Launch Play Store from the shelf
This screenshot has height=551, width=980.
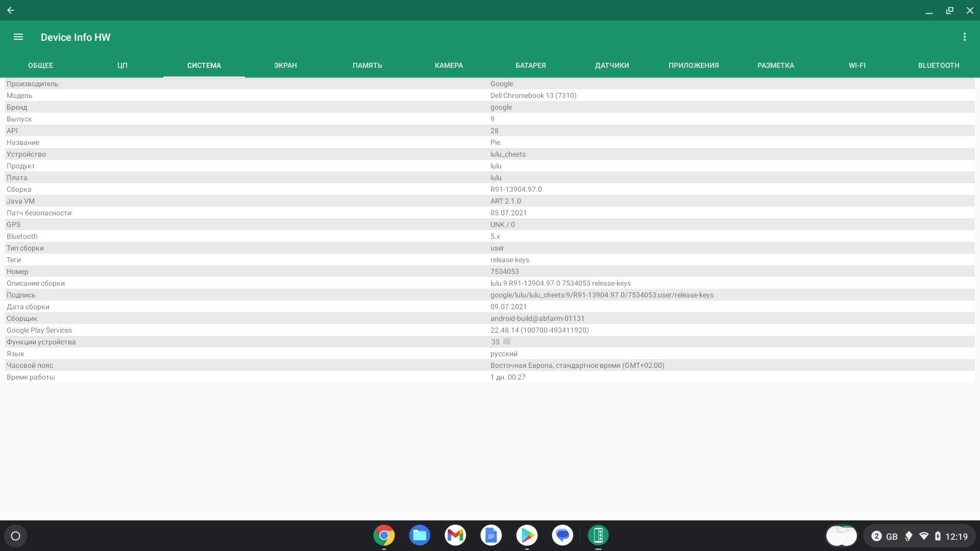click(x=527, y=535)
